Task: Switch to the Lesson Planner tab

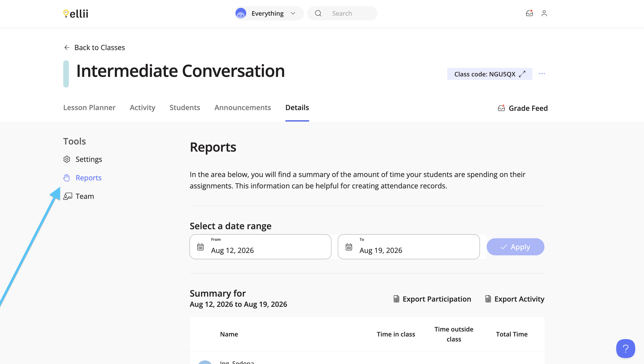Action: 89,107
